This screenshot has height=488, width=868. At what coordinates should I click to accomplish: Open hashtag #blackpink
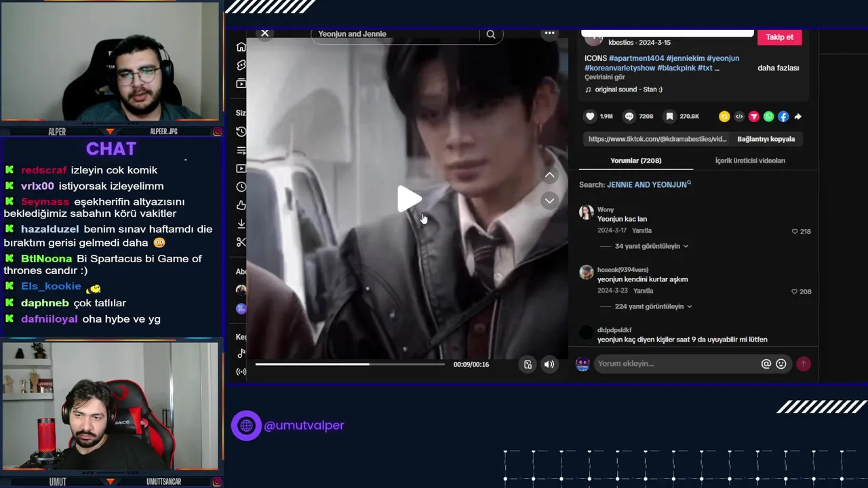[x=676, y=68]
